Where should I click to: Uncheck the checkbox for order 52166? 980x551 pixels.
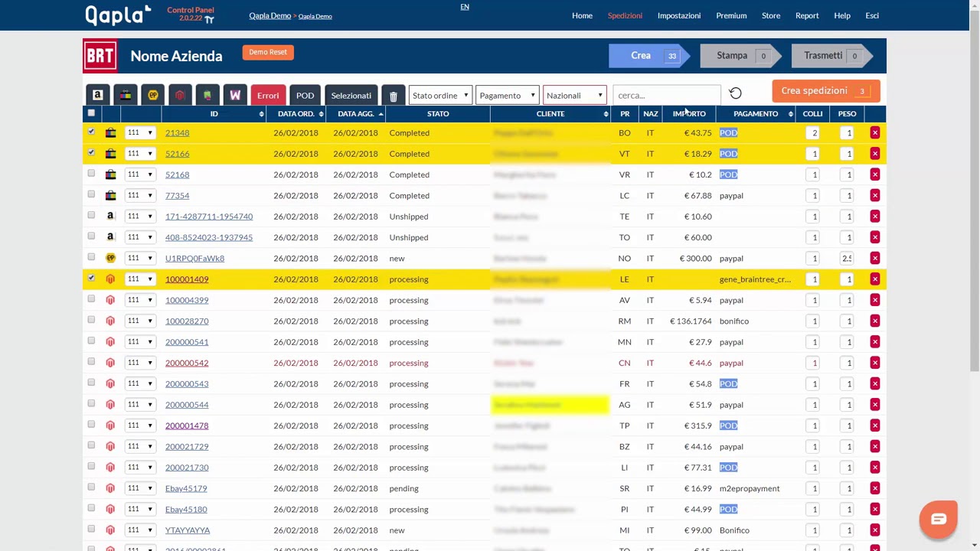tap(91, 152)
